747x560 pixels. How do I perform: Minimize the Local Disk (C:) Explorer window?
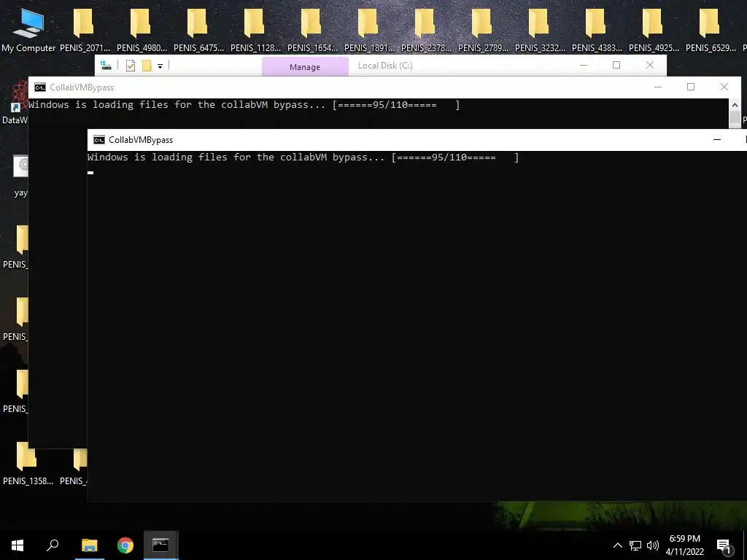(x=583, y=65)
